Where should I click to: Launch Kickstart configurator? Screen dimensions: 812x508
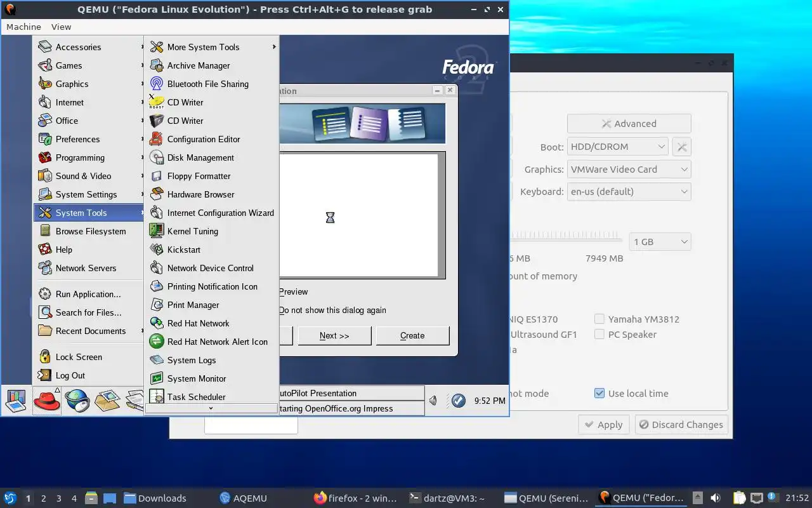(211, 250)
